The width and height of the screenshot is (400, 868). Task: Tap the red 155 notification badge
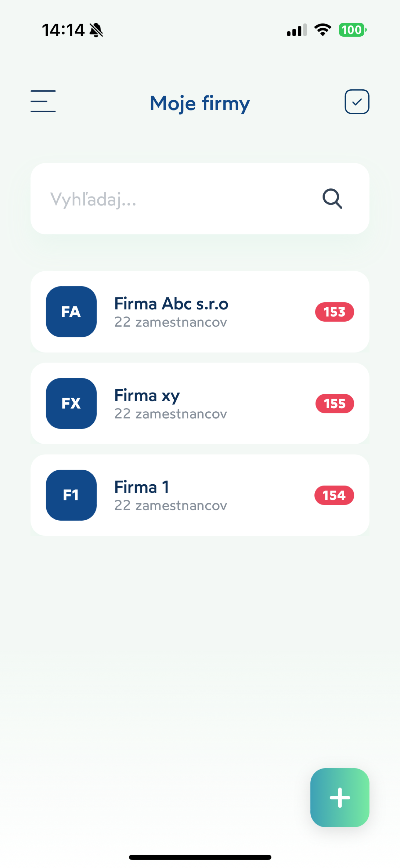334,404
